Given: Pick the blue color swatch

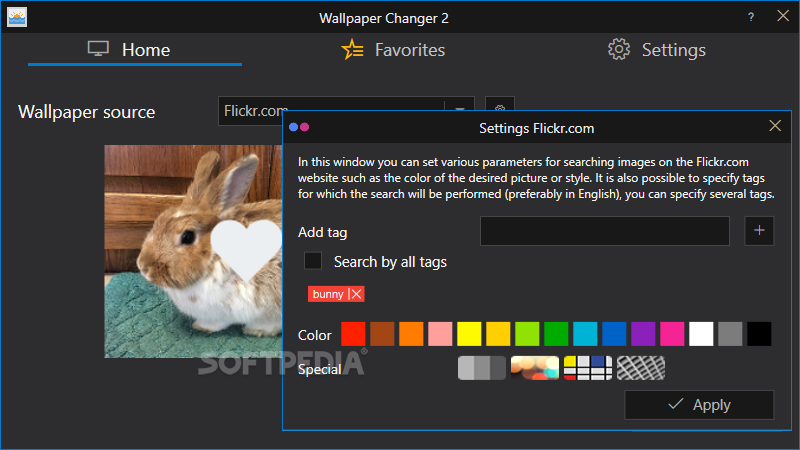Looking at the screenshot, I should 614,334.
